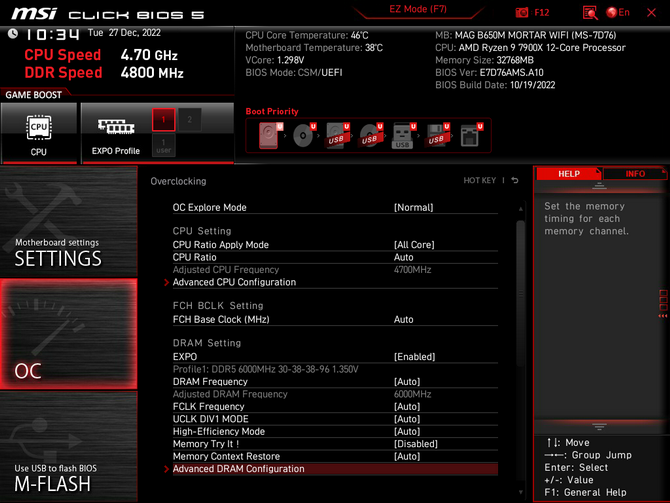
Task: Click the EXPO Profile memory icon
Action: 116,127
